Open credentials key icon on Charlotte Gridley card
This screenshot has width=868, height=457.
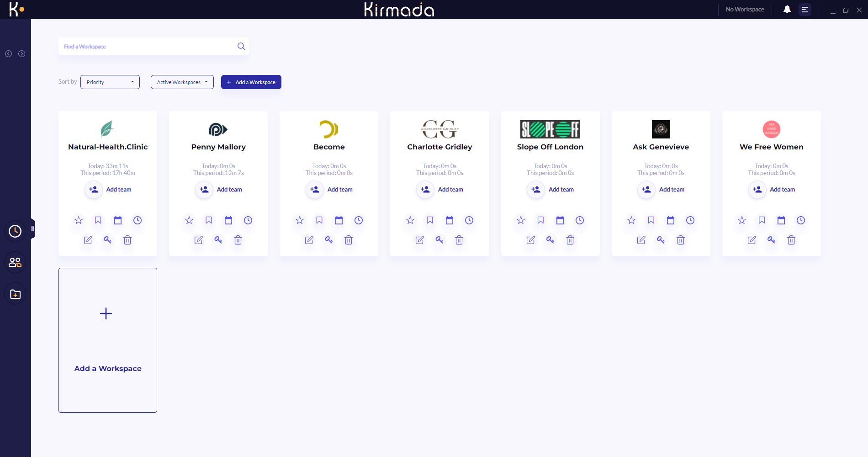(x=439, y=240)
